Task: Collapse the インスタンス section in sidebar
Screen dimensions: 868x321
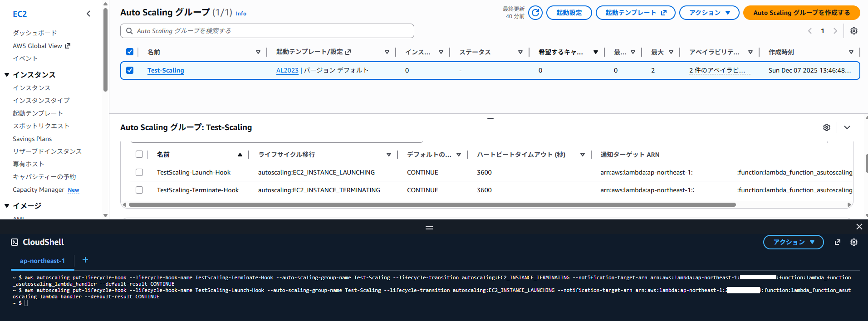Action: (x=7, y=75)
